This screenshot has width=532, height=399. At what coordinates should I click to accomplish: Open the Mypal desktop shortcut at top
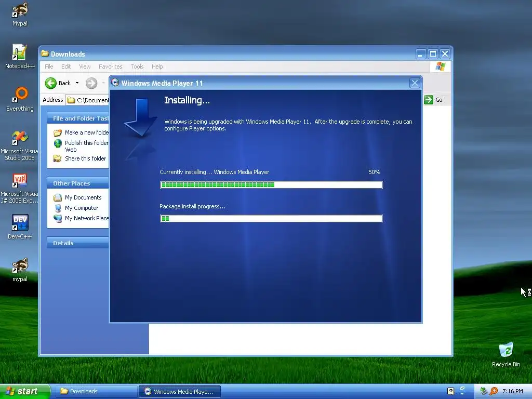click(20, 14)
